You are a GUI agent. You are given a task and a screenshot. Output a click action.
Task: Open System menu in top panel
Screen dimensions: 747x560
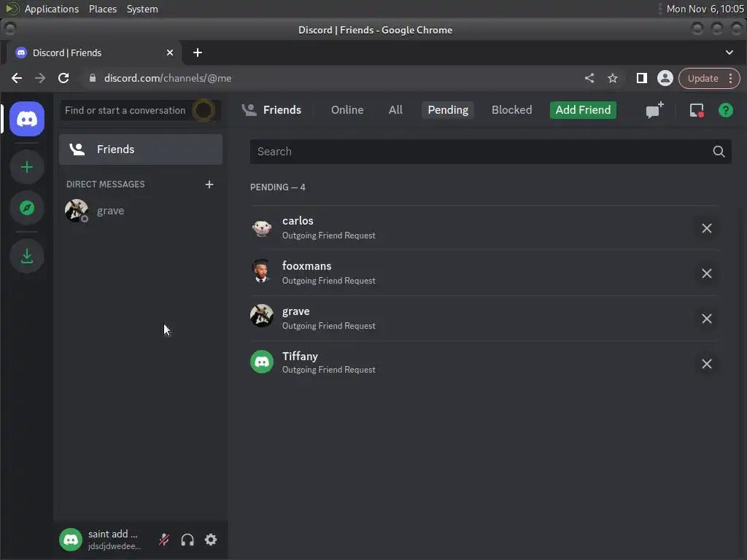[142, 9]
